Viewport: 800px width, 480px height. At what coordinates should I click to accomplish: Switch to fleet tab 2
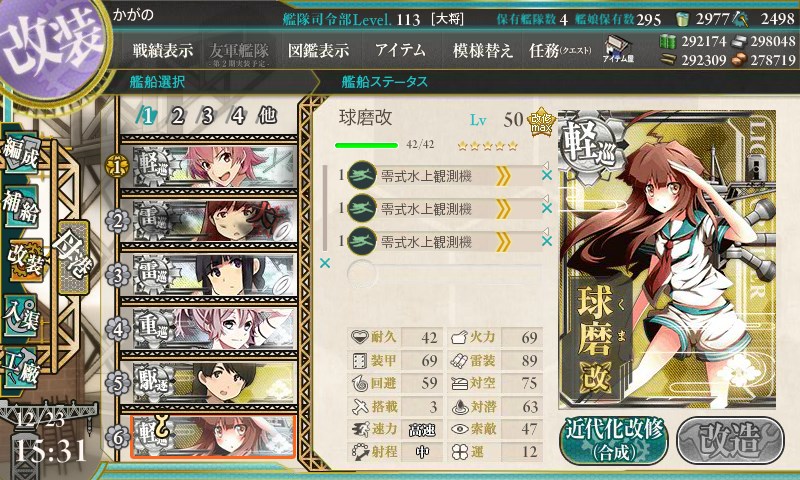(x=177, y=116)
